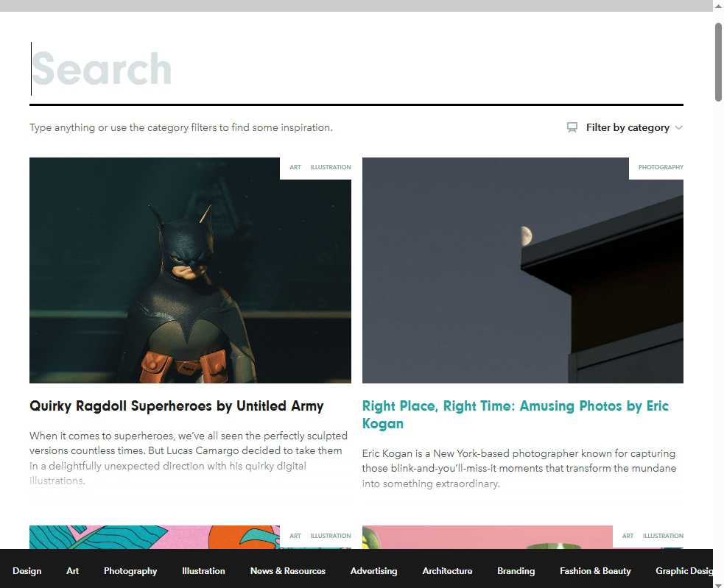The height and width of the screenshot is (588, 724).
Task: Select the Art category in bottom bar
Action: click(x=72, y=570)
